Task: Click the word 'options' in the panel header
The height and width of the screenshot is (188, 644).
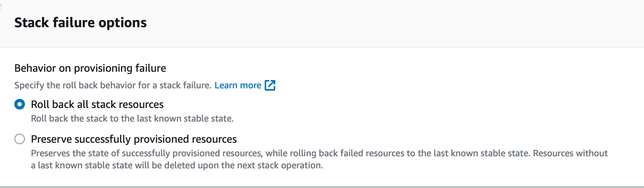Action: click(123, 23)
